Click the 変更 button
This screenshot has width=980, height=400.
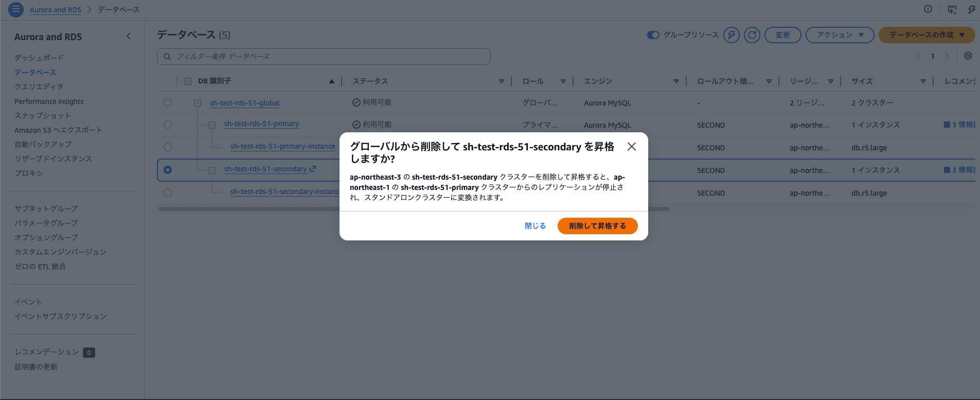(x=783, y=35)
